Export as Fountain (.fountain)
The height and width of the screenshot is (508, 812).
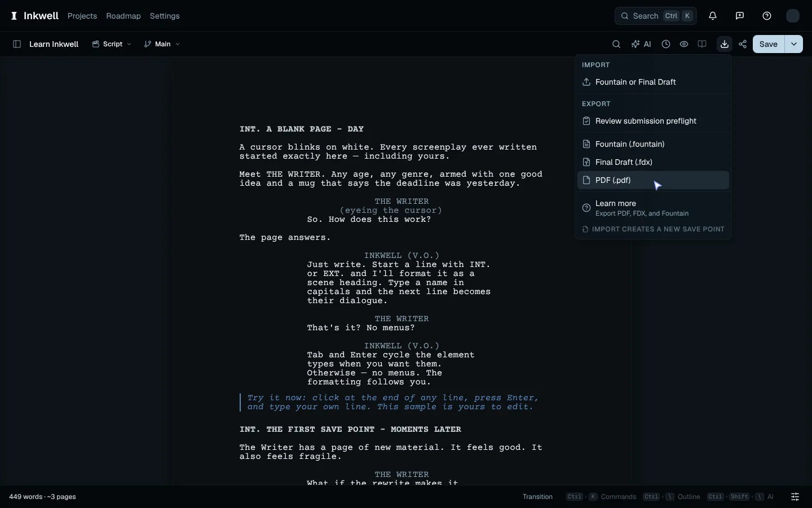tap(654, 144)
